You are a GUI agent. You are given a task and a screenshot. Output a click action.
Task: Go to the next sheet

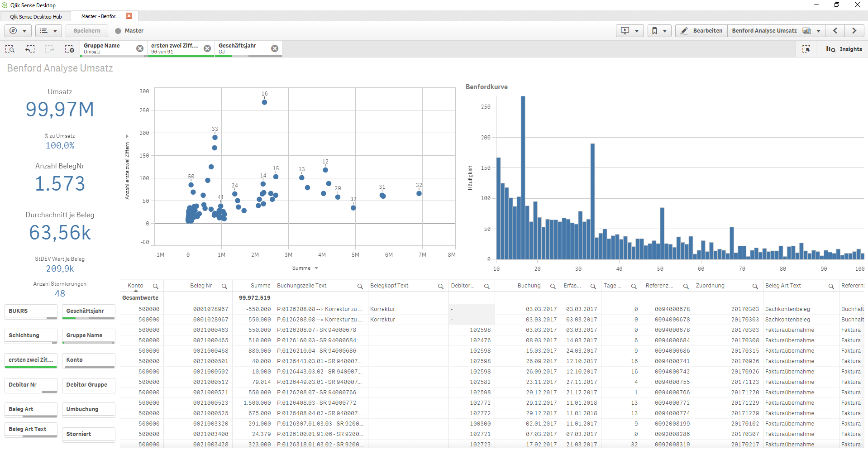[x=854, y=31]
